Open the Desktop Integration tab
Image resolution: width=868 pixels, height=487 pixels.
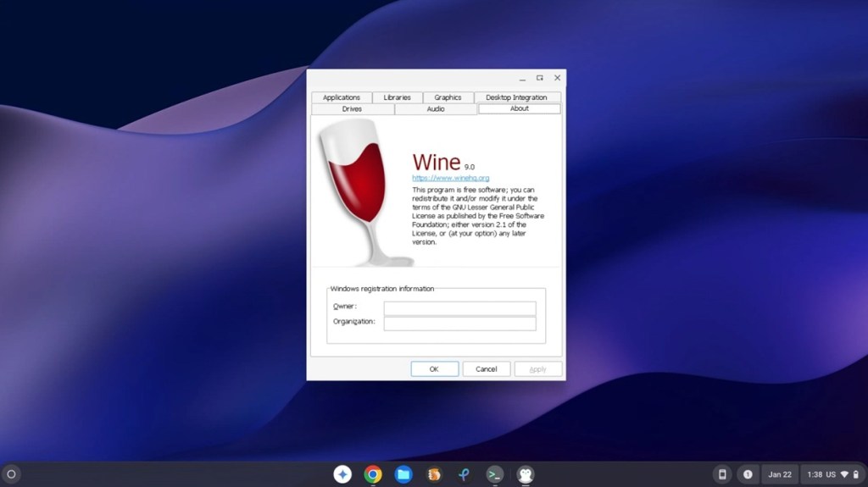click(x=516, y=97)
